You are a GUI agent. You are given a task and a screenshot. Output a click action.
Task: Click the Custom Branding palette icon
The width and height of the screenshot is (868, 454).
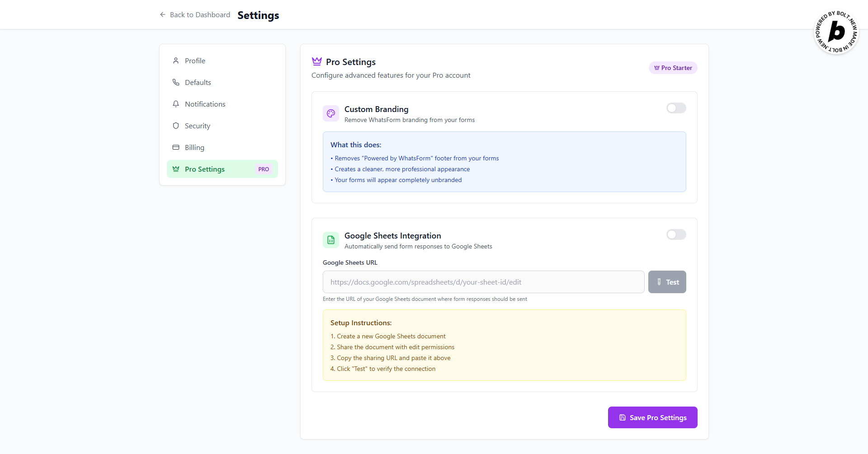click(331, 113)
